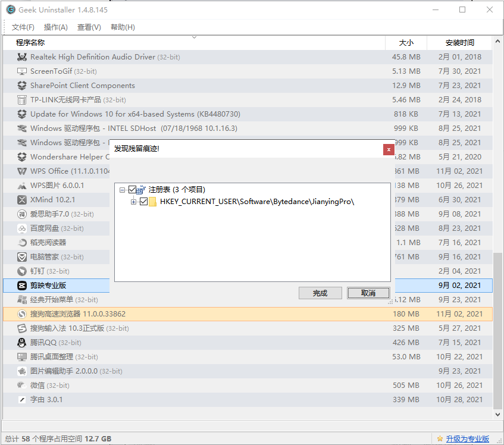
Task: Uncheck the HKEY_CURRENT_USER JianyingPro checkbox
Action: click(143, 202)
